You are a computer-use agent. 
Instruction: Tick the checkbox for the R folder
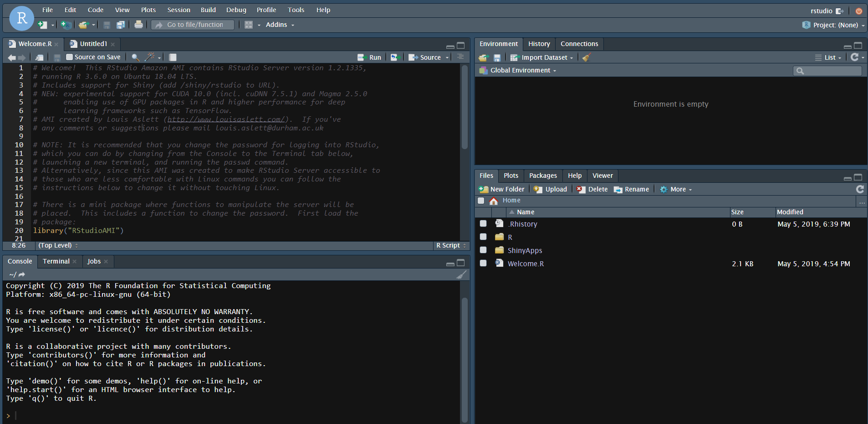coord(483,237)
